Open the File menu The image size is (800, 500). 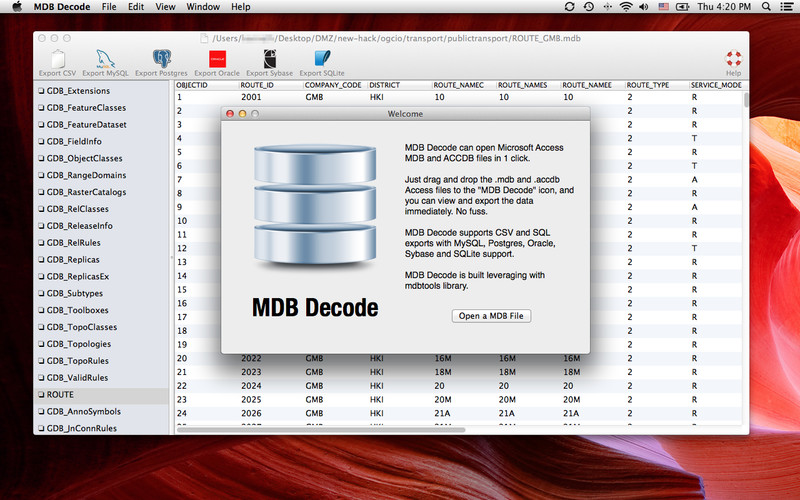109,7
